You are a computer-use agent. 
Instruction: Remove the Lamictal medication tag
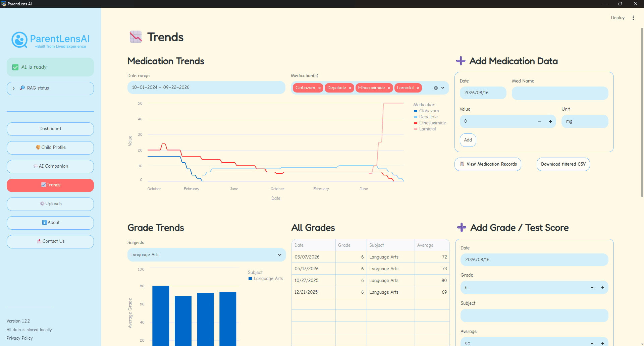(x=418, y=88)
